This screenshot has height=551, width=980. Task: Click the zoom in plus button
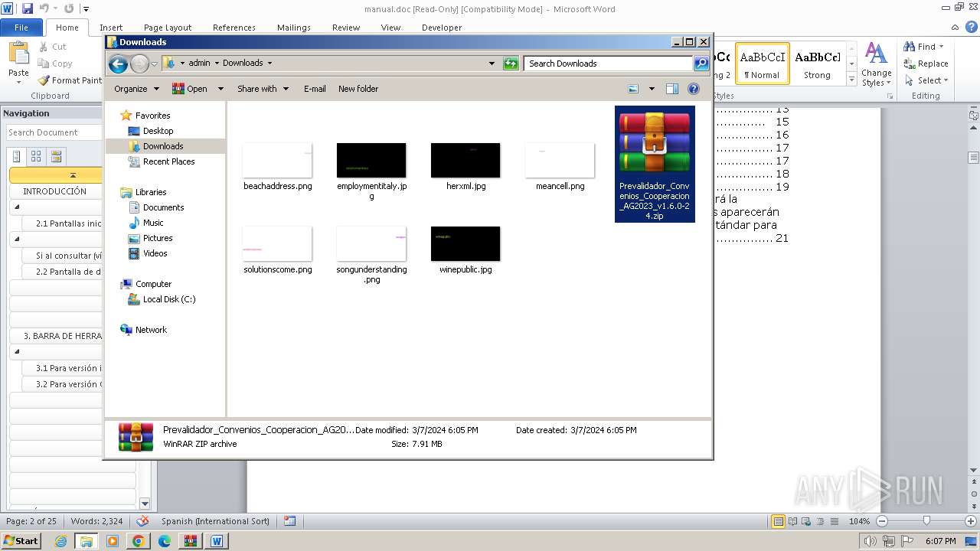972,521
